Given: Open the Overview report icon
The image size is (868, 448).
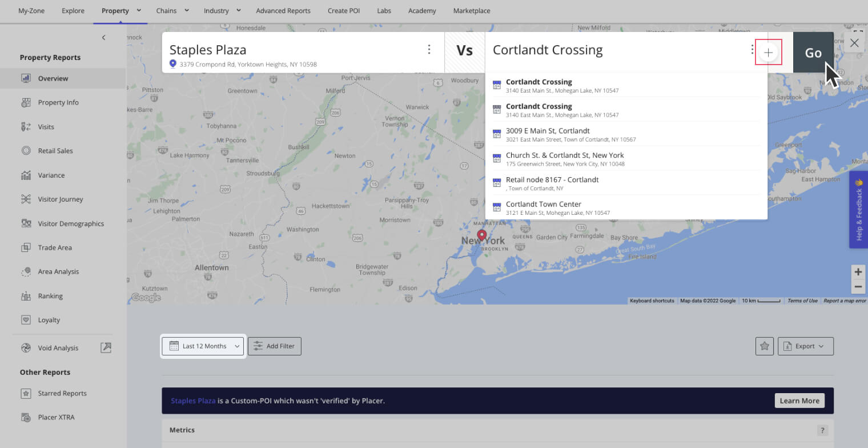Looking at the screenshot, I should pyautogui.click(x=26, y=78).
